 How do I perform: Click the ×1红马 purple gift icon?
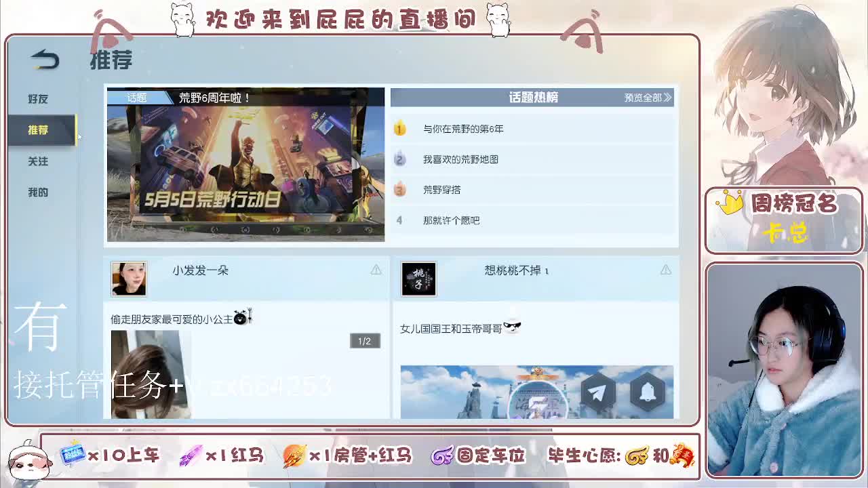(x=191, y=455)
